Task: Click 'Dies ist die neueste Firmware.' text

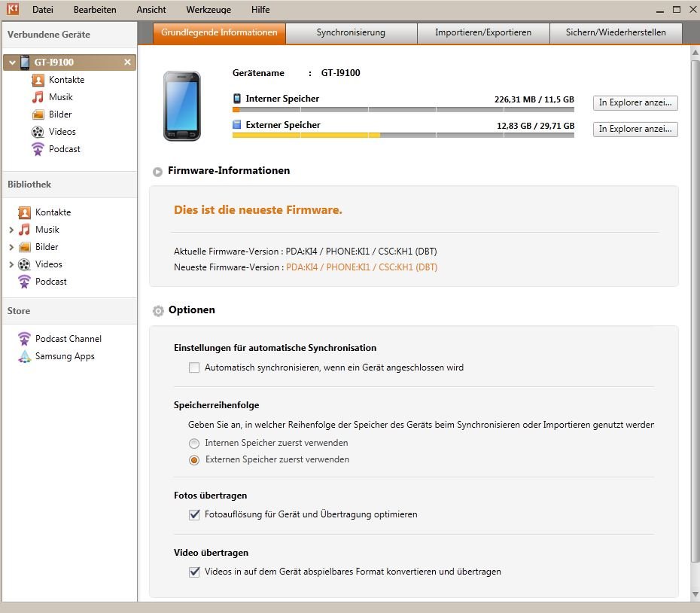Action: (258, 210)
